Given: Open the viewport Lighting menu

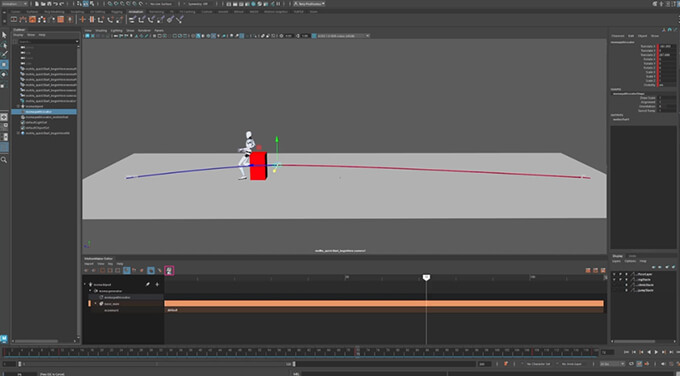Looking at the screenshot, I should click(117, 30).
